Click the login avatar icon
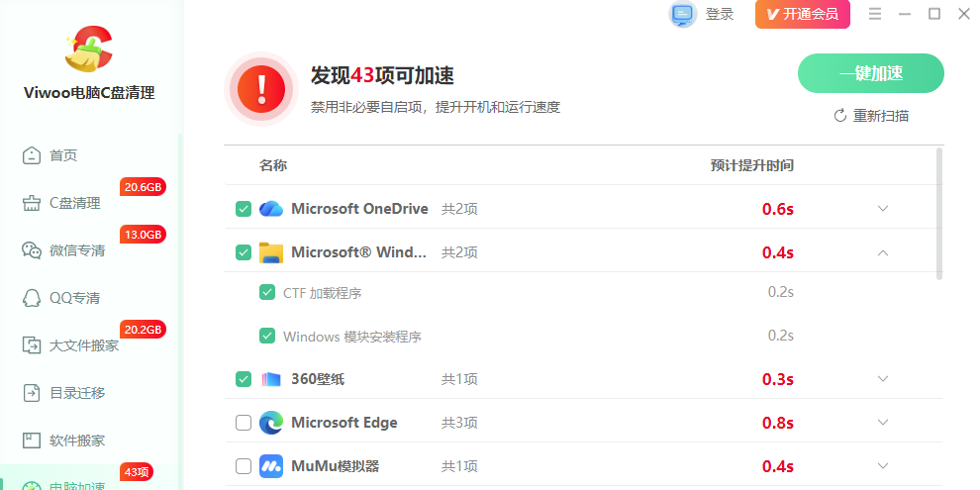This screenshot has width=980, height=490. tap(682, 14)
